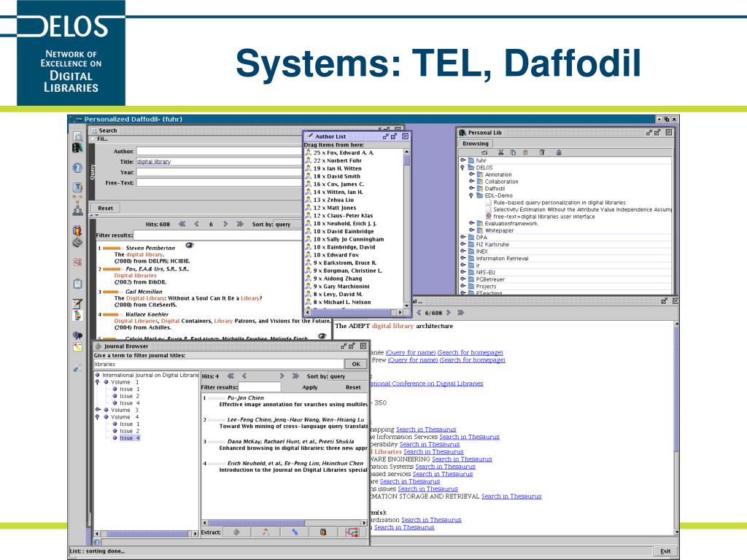This screenshot has width=747, height=560.
Task: Click the Journal Browser hits horizontal scrollbar
Action: [x=285, y=522]
